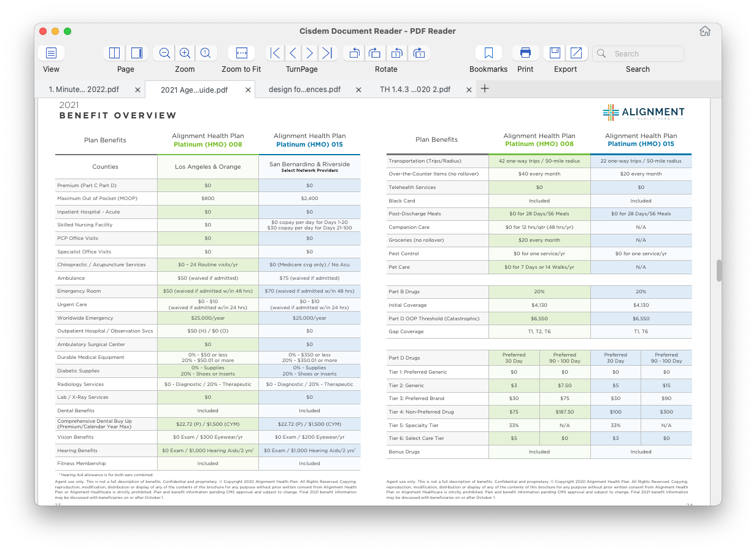The height and width of the screenshot is (551, 756).
Task: Jump to the last page
Action: pos(328,53)
